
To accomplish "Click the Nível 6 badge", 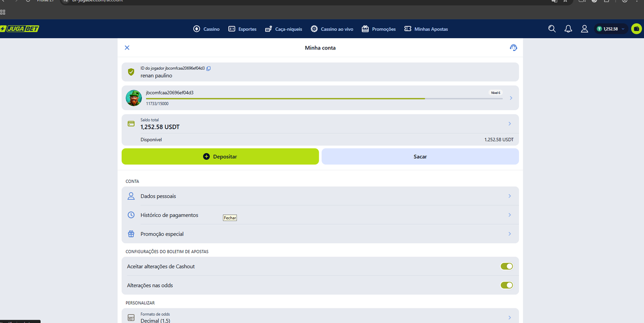I will point(496,93).
